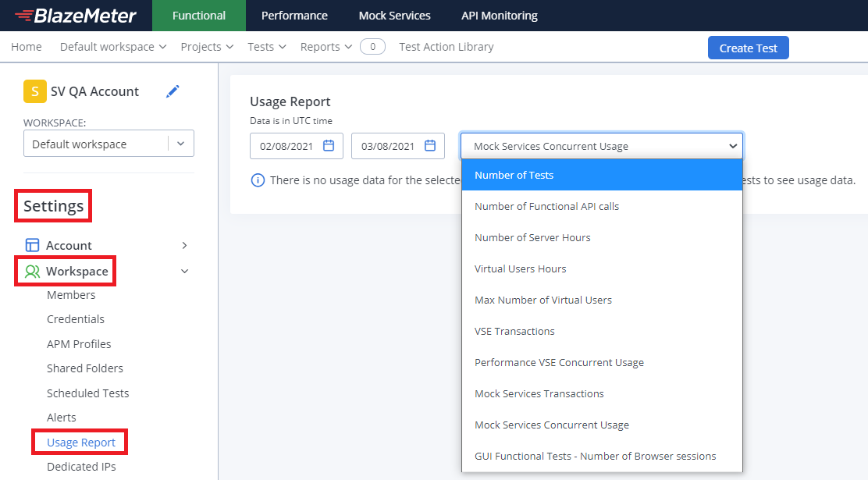This screenshot has width=868, height=480.
Task: Select GUI Functional Tests browser sessions option
Action: click(x=602, y=456)
